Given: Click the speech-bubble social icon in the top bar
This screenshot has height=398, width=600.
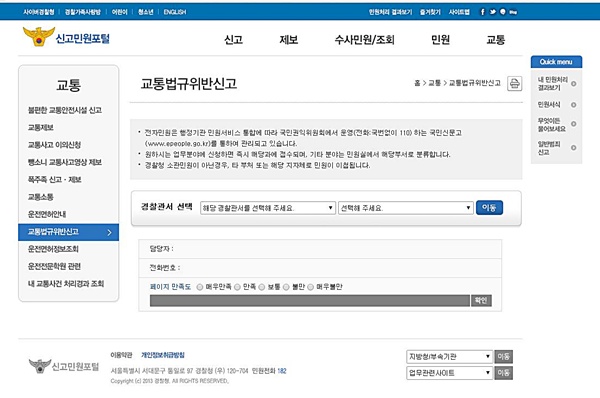Looking at the screenshot, I should (503, 12).
